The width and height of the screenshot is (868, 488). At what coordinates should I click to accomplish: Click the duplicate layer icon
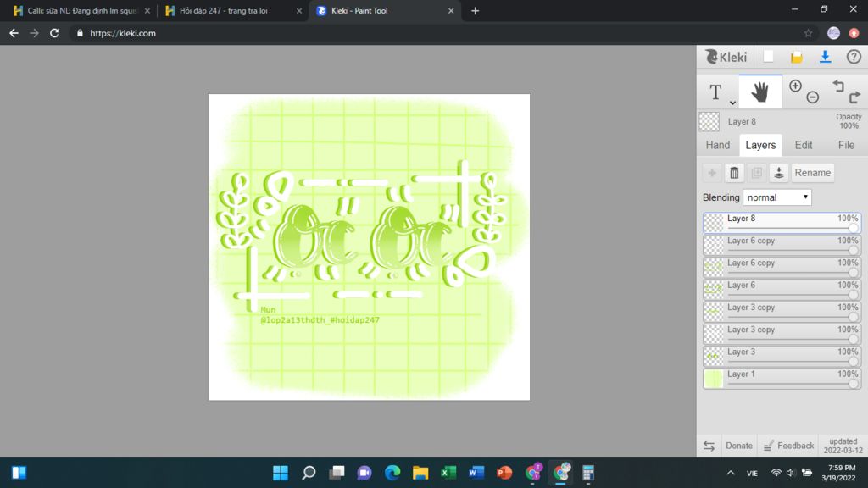pyautogui.click(x=756, y=173)
